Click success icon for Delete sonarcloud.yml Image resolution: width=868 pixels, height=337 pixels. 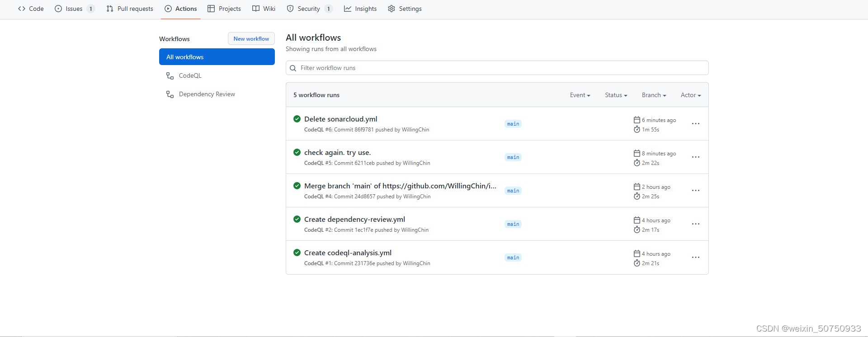297,119
